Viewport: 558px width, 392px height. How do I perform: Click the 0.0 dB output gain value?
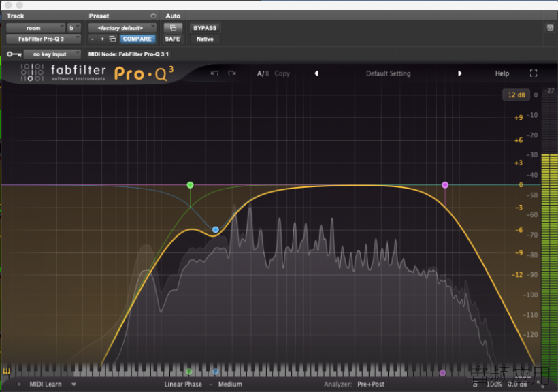tap(517, 384)
